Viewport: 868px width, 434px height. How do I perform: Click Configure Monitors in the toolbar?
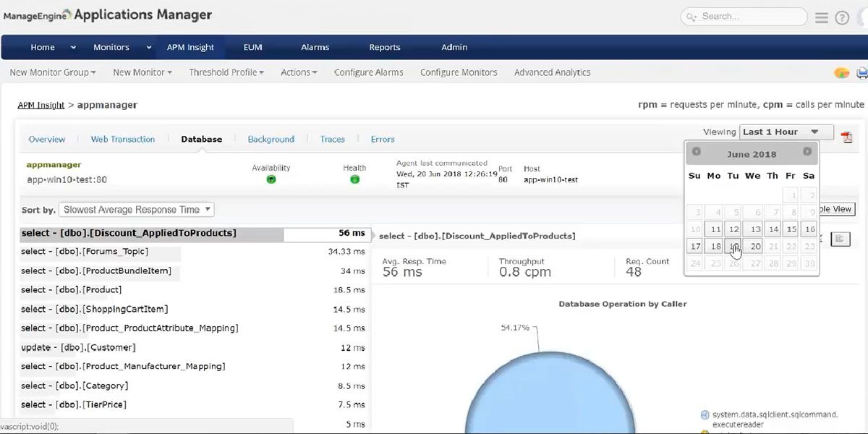point(459,72)
